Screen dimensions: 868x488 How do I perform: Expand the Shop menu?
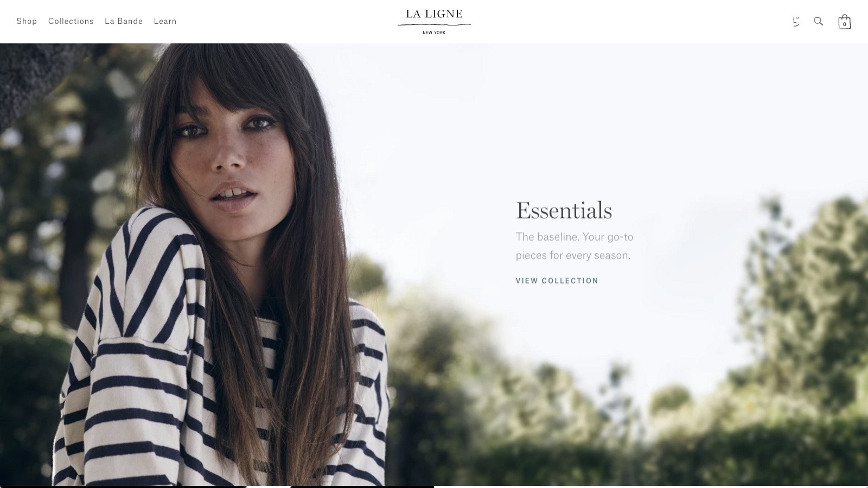tap(27, 21)
